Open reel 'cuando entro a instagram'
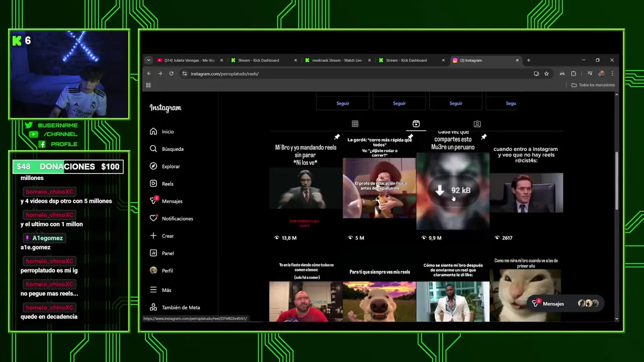 [526, 188]
